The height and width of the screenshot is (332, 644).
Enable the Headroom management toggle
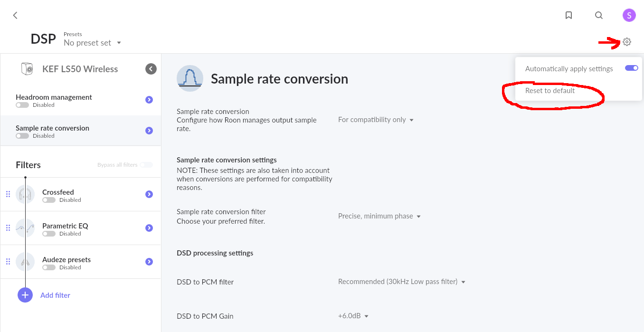tap(22, 105)
